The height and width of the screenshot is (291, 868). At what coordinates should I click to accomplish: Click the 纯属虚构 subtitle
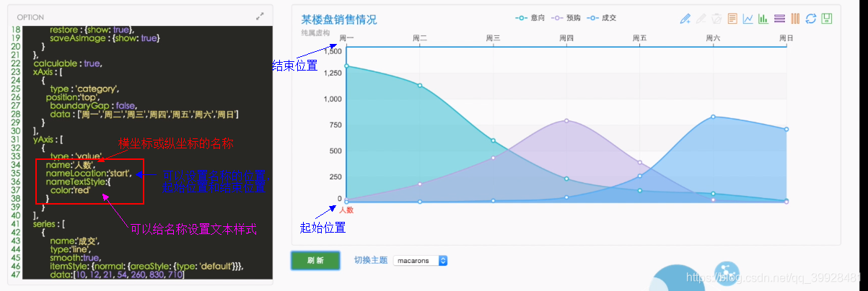click(315, 33)
